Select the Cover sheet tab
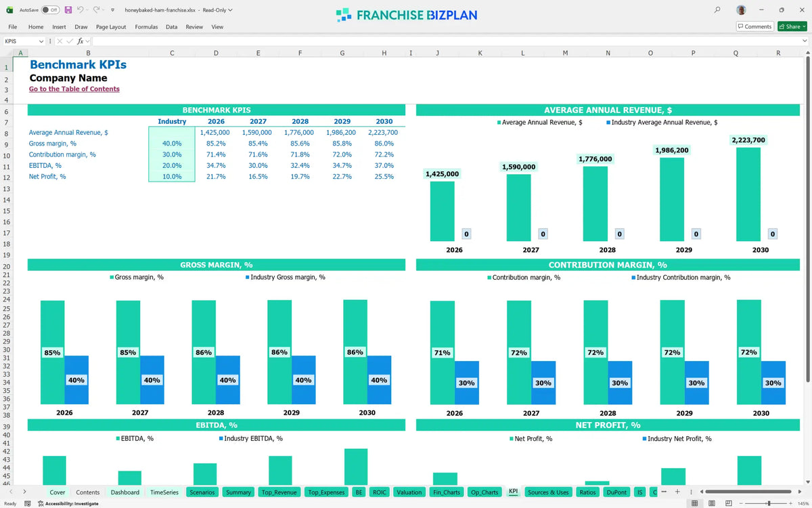This screenshot has height=508, width=812. 58,492
